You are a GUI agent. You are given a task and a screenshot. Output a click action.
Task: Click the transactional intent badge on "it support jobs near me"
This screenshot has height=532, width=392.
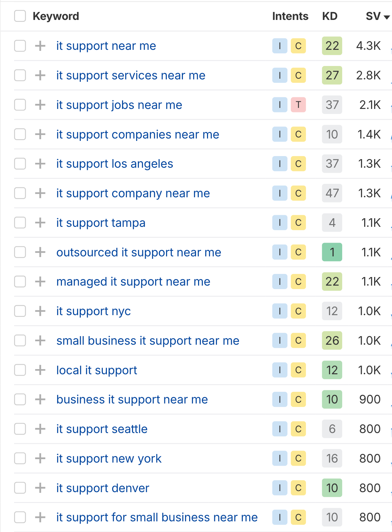(298, 105)
